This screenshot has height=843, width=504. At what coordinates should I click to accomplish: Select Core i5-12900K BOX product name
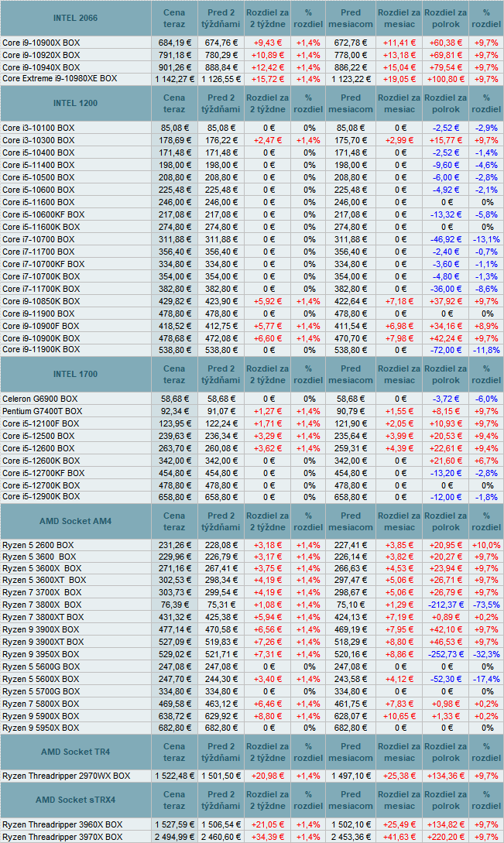[41, 497]
